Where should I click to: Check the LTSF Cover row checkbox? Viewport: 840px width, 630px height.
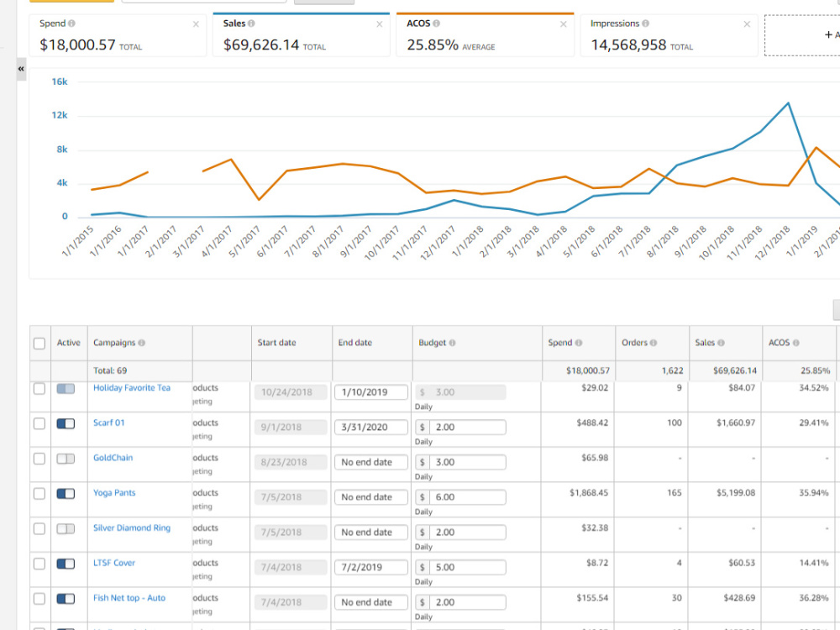pyautogui.click(x=39, y=564)
